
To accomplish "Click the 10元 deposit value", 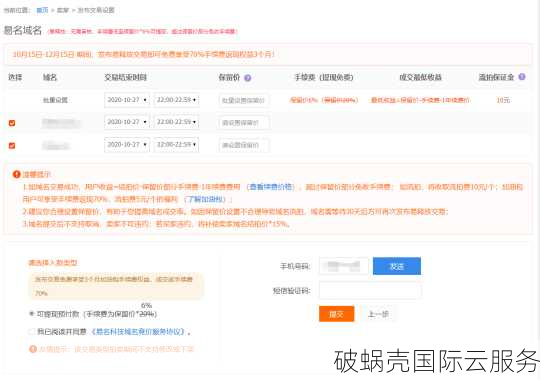I will click(503, 100).
